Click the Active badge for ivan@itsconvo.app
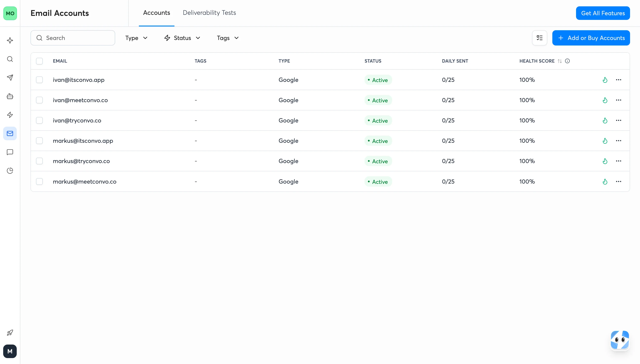 pos(378,80)
